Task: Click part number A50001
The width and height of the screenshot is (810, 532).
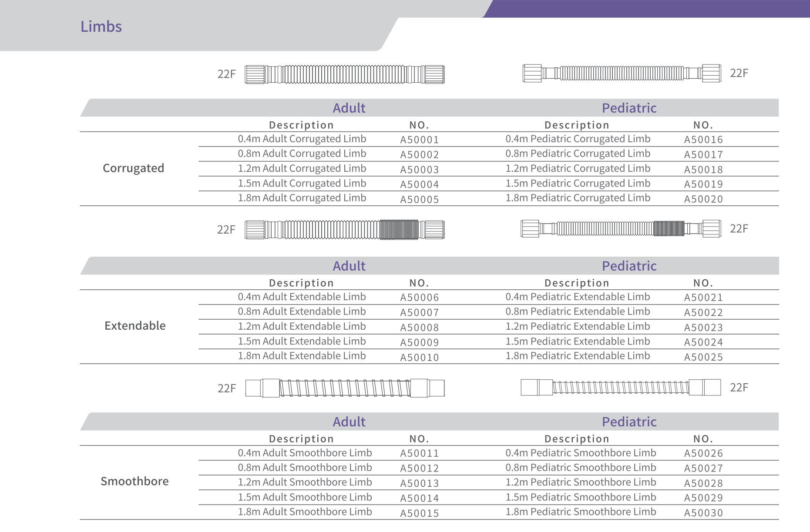Action: pos(419,140)
